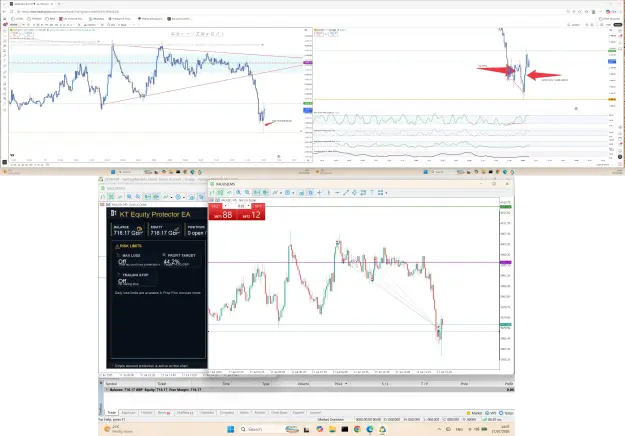The height and width of the screenshot is (436, 625).
Task: Click the browser address bar at top
Action: pyautogui.click(x=291, y=12)
